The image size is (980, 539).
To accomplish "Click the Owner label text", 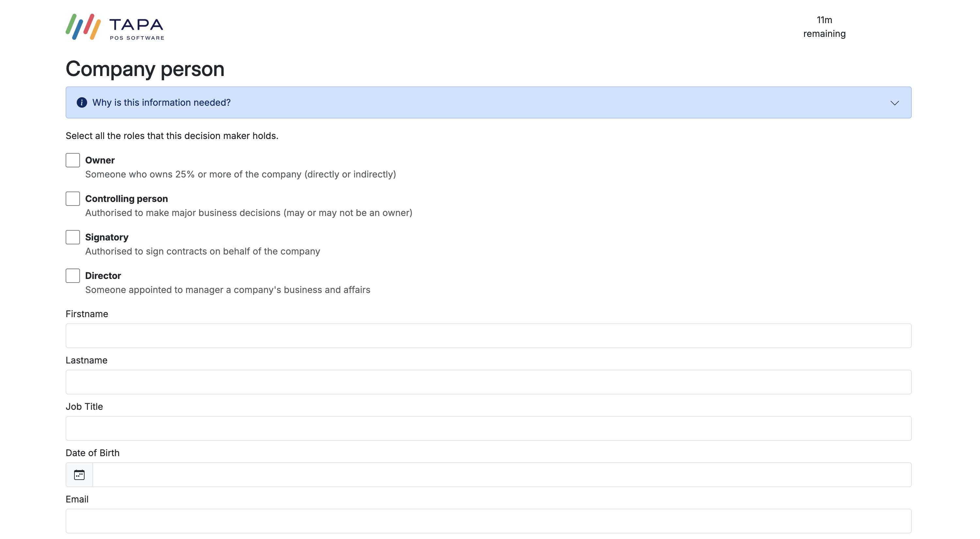I will [x=100, y=160].
